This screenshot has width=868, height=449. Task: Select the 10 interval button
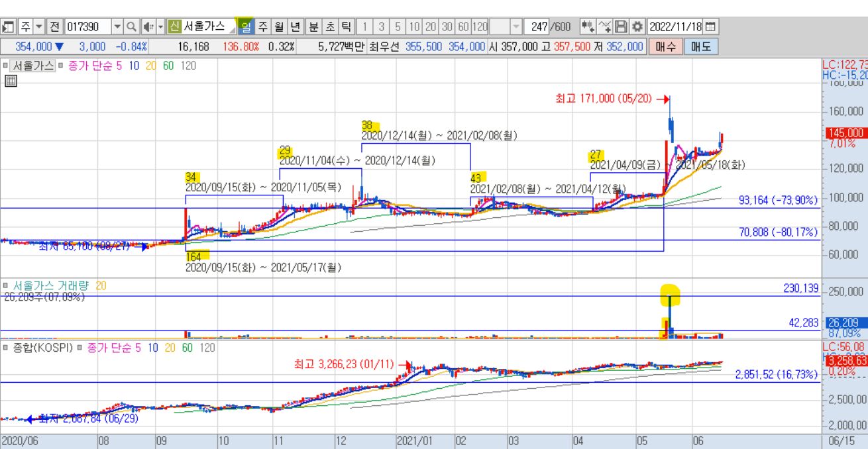pyautogui.click(x=414, y=26)
